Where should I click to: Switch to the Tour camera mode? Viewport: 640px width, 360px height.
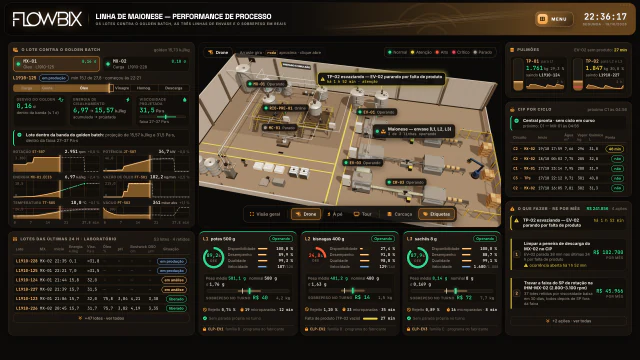tap(362, 214)
